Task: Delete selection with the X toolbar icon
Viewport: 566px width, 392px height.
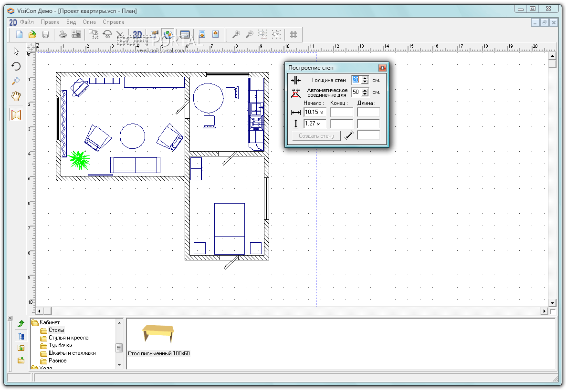Action: (120, 35)
